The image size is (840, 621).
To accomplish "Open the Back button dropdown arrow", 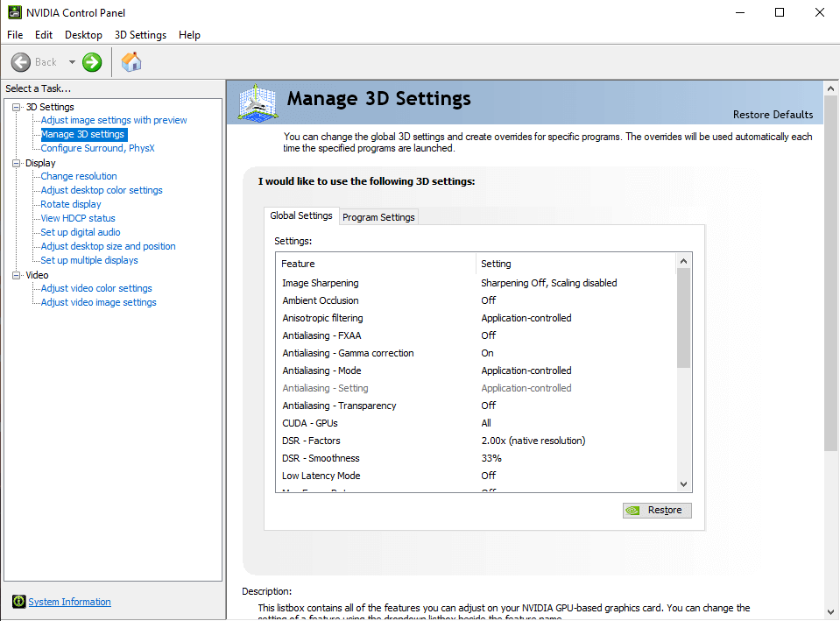I will 72,61.
